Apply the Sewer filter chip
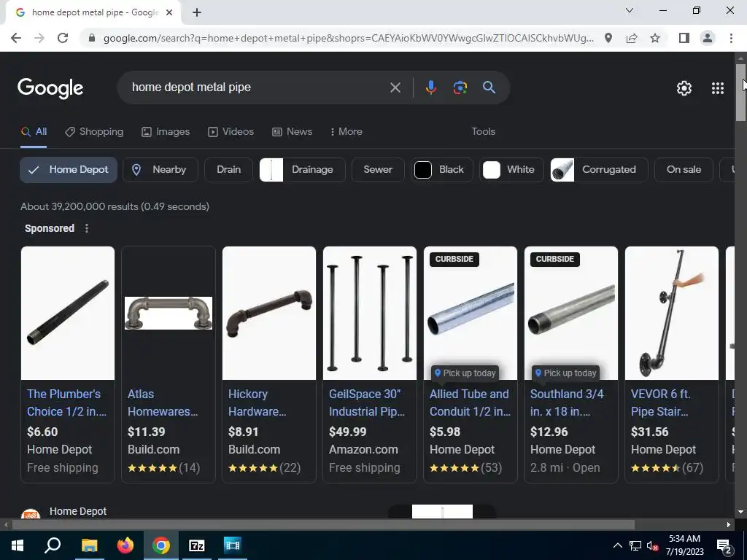This screenshot has width=747, height=560. 378,170
